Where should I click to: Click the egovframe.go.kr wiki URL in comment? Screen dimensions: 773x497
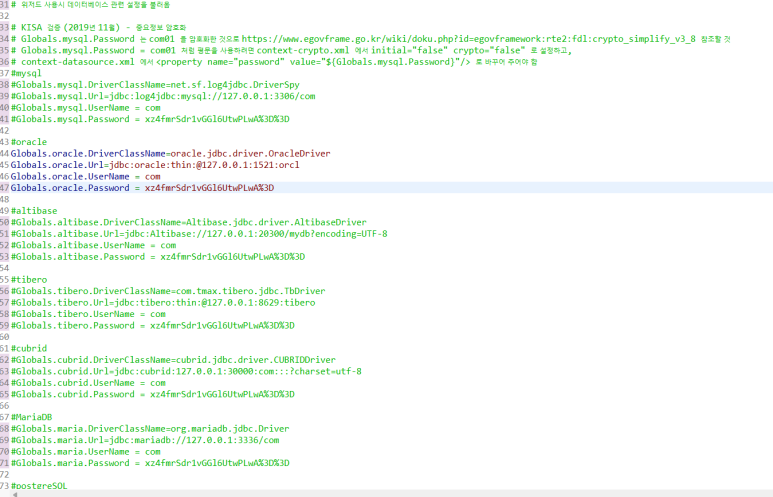coord(468,39)
